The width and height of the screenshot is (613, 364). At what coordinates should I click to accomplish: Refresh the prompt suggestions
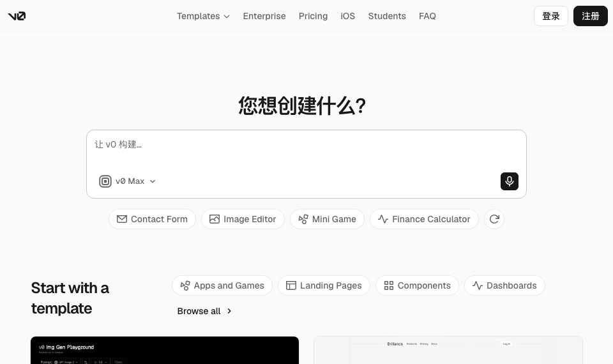494,219
